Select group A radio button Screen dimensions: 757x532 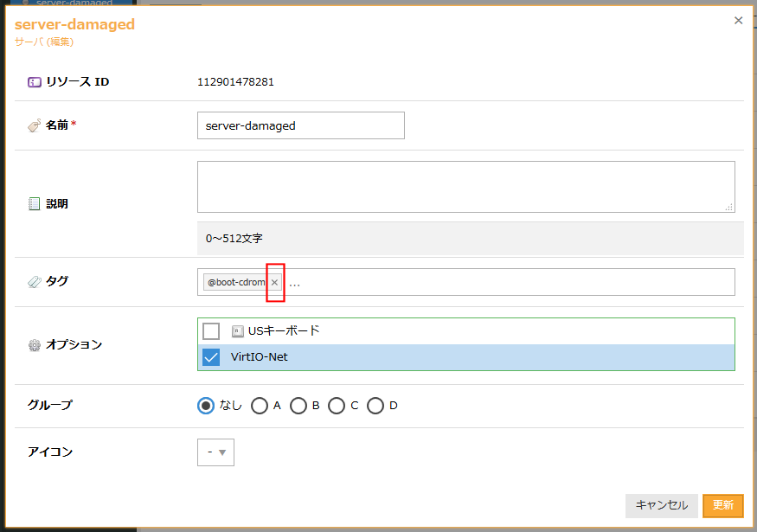[x=260, y=406]
